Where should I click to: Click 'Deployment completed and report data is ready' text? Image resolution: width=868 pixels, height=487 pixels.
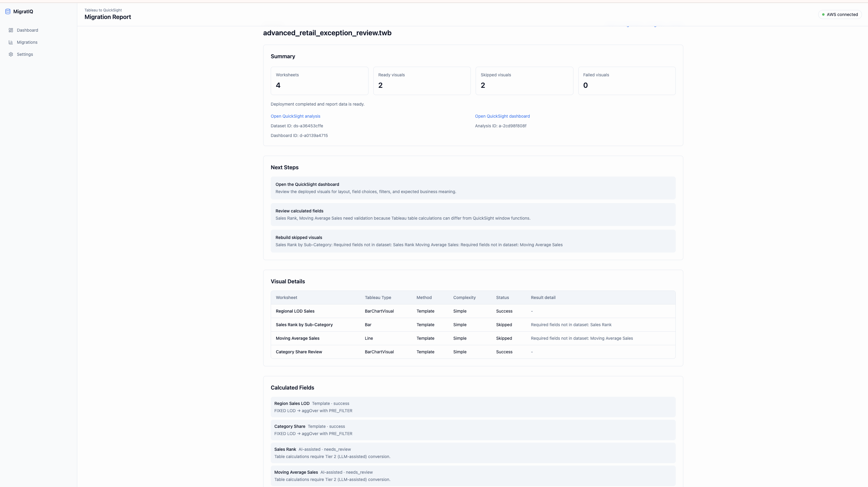pos(318,104)
